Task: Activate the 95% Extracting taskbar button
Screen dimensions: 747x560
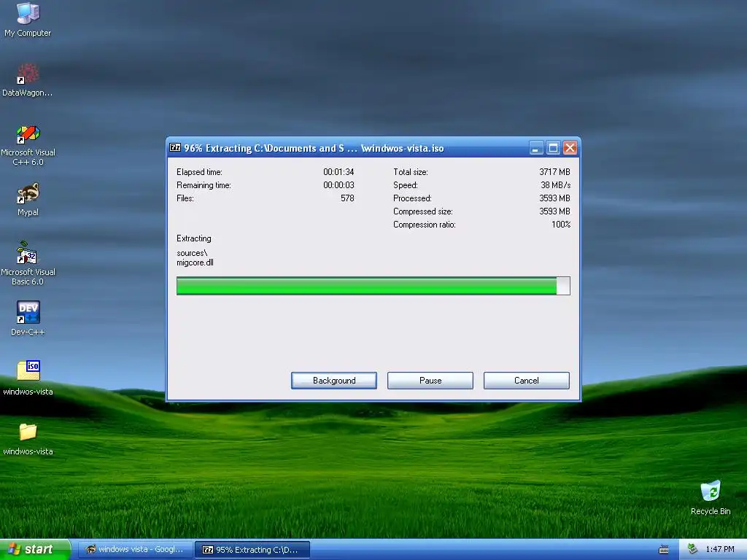Action: 252,550
